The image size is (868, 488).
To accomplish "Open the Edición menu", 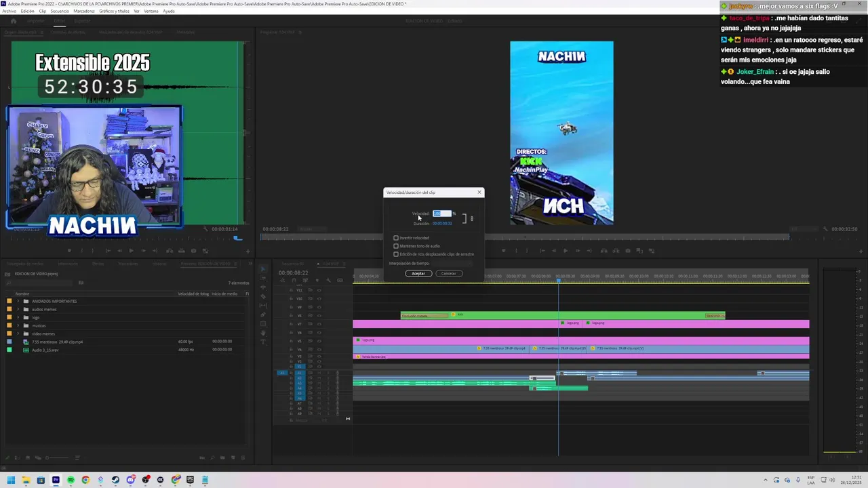I will tap(28, 11).
